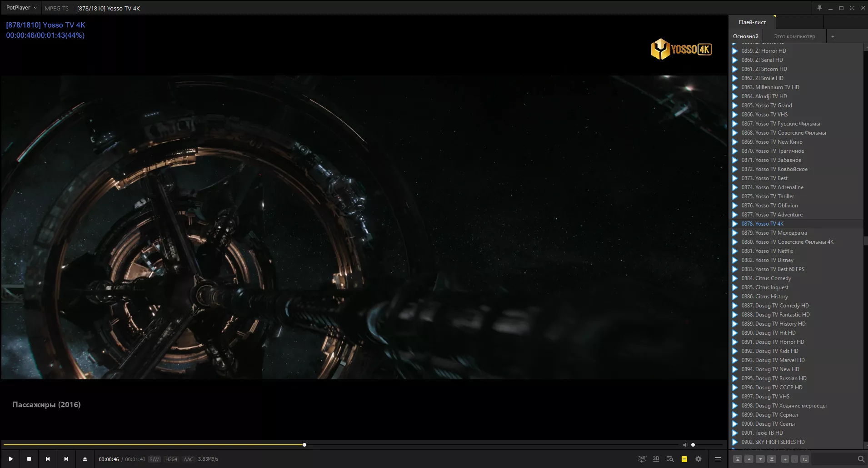Mute audio via the speaker icon
Screen dimensions: 868x468
point(685,445)
